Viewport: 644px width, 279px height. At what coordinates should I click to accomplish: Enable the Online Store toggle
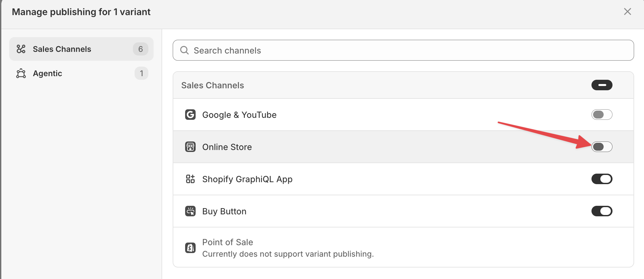(602, 147)
